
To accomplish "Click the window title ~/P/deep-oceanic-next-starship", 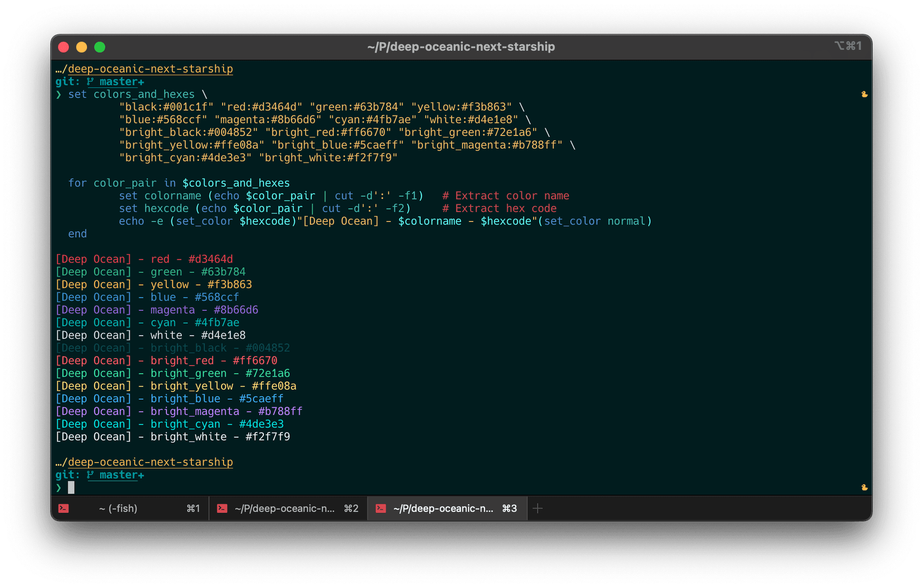I will point(461,47).
